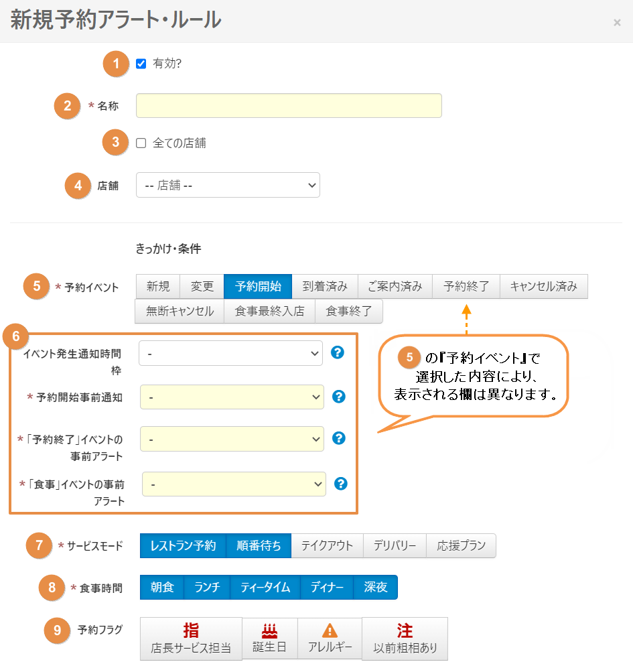
Task: Click help icon for 「食事」イベント alert
Action: [341, 484]
